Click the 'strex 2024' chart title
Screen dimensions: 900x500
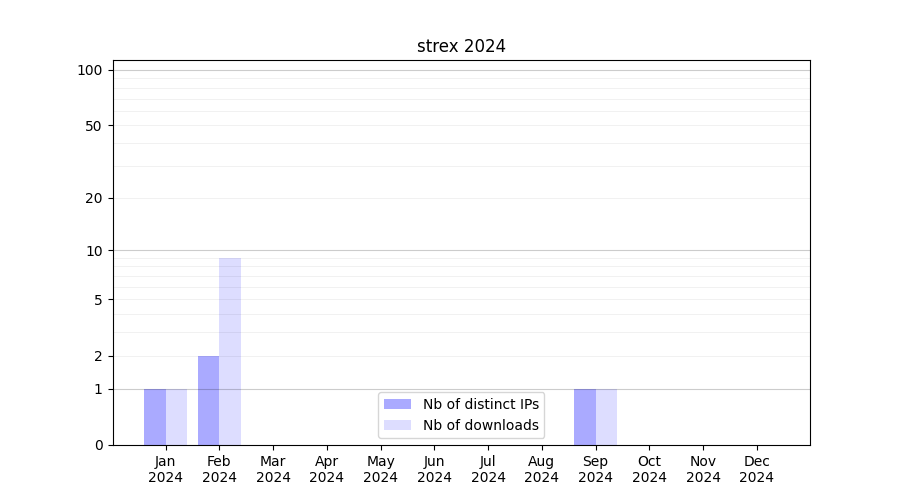(461, 47)
